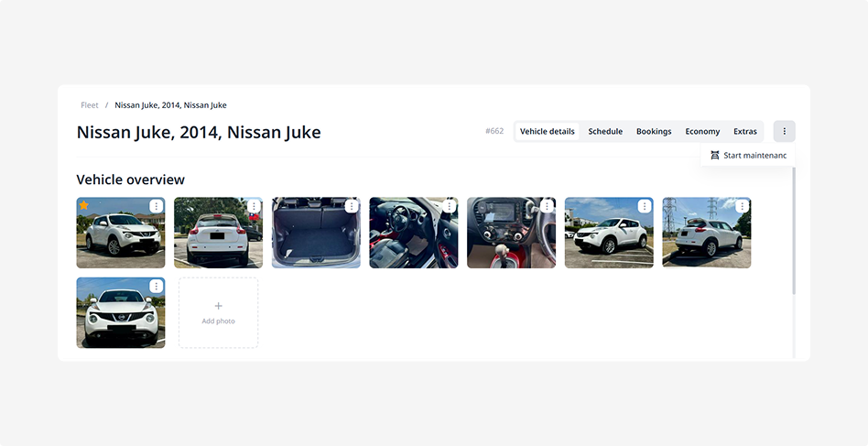868x446 pixels.
Task: Click the plus icon to add a photo
Action: 218,306
